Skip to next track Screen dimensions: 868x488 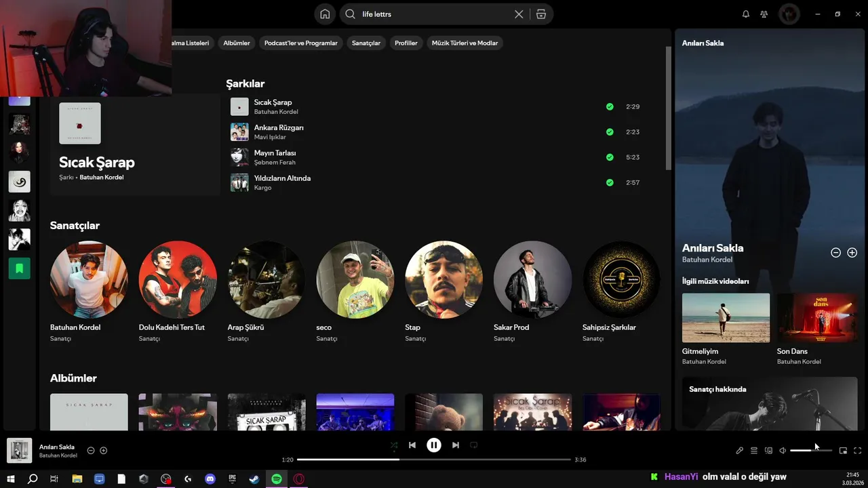click(456, 445)
